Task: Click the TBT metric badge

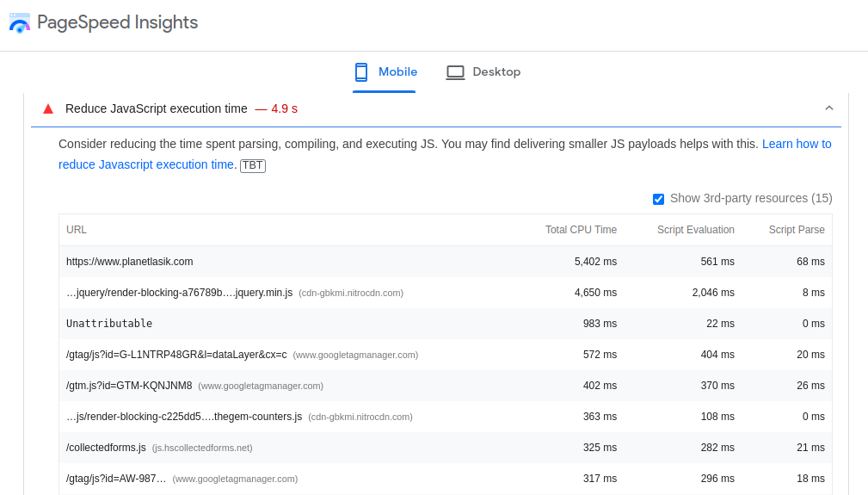Action: [252, 165]
